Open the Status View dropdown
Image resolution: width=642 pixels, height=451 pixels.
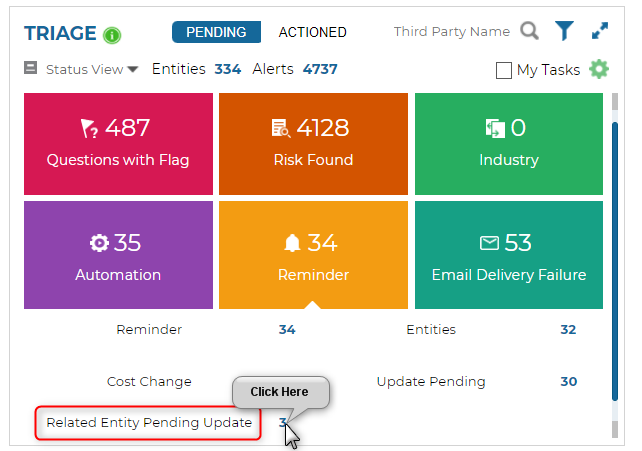[x=92, y=70]
